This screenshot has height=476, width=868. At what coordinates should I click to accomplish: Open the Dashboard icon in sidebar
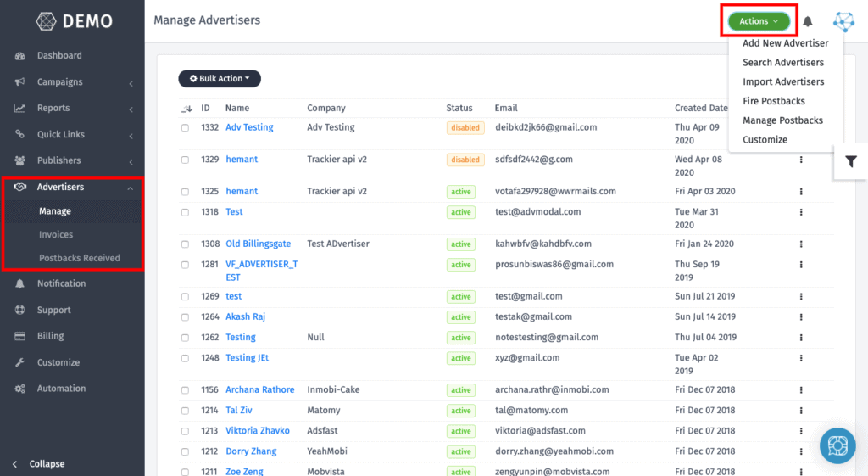20,55
